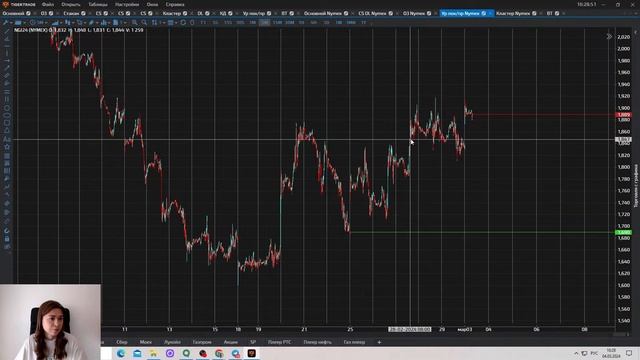Switch to the Основной Nymex tab
Screen dimensions: 640x360
tap(322, 13)
